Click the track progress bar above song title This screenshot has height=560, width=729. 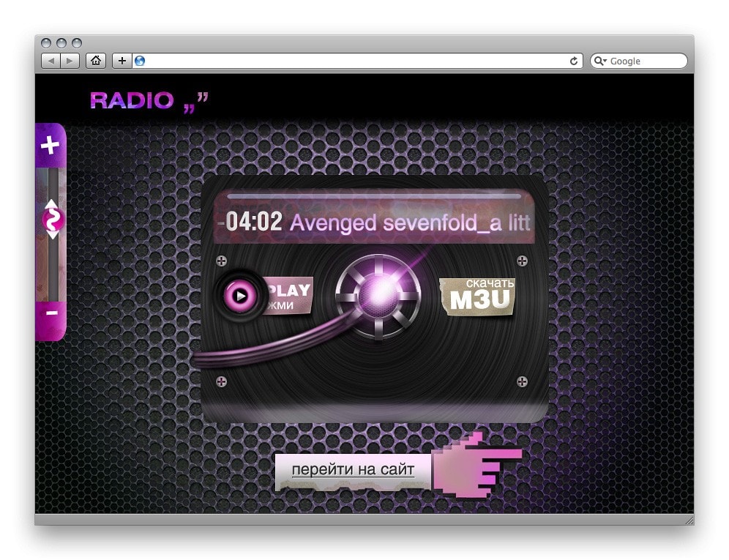pos(373,196)
